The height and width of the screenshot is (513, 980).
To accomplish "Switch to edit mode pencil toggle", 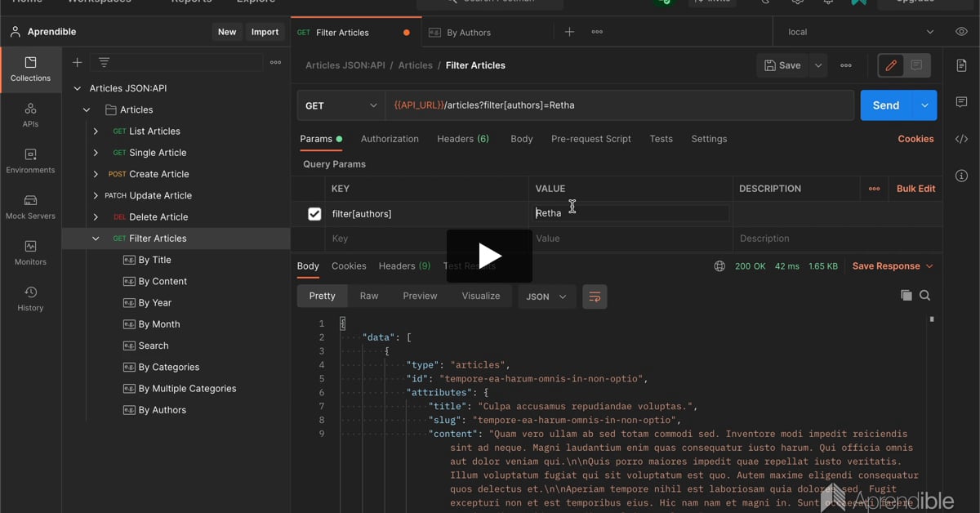I will pyautogui.click(x=891, y=65).
